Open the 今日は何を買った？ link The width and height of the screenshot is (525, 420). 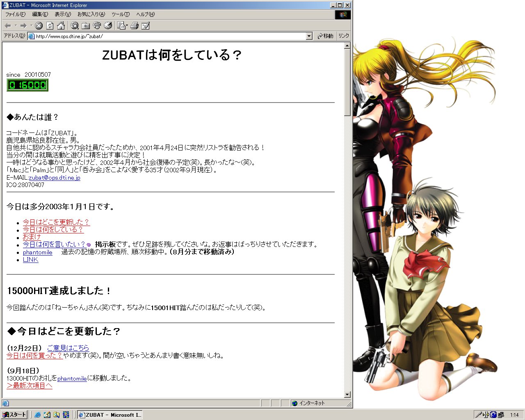(34, 355)
